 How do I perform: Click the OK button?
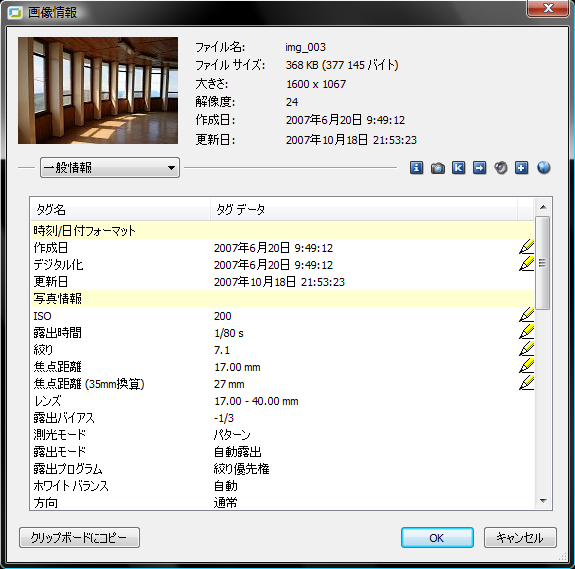click(437, 538)
